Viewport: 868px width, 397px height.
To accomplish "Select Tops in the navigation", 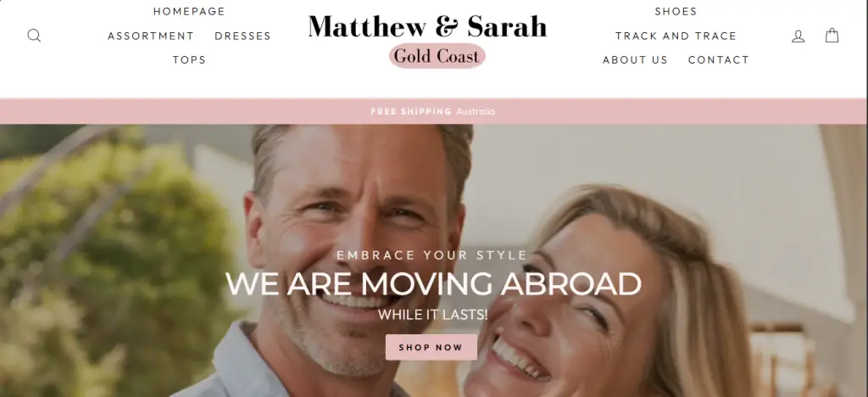I will (189, 59).
